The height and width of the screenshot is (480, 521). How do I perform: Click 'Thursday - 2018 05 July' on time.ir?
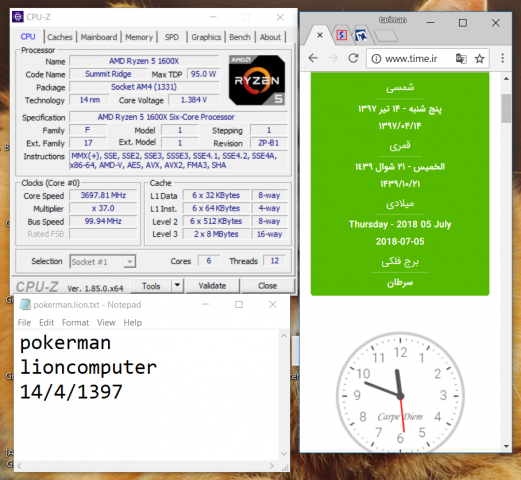point(400,224)
